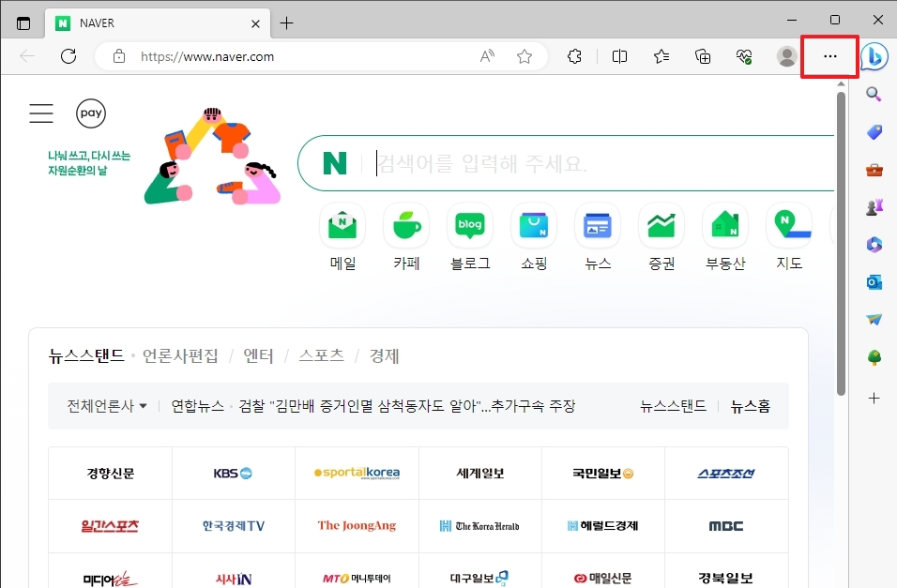Open the Favorites list icon
Screen dimensions: 897x588
661,56
